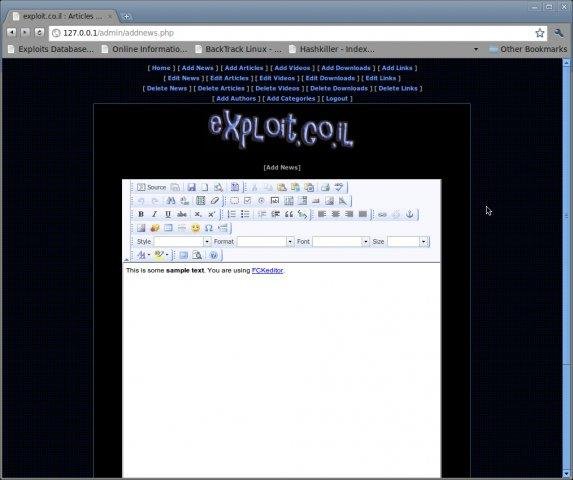Open the Other Bookmarks folder
Image resolution: width=573 pixels, height=480 pixels.
coord(528,49)
